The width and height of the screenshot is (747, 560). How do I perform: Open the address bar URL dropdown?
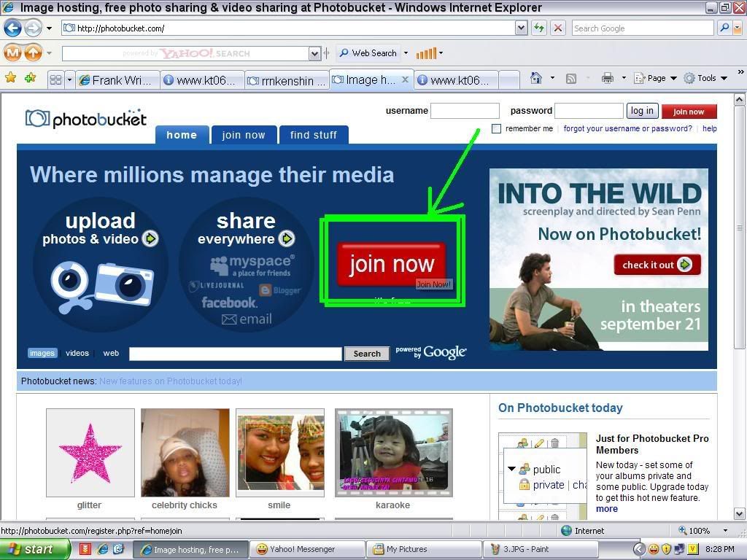click(521, 28)
